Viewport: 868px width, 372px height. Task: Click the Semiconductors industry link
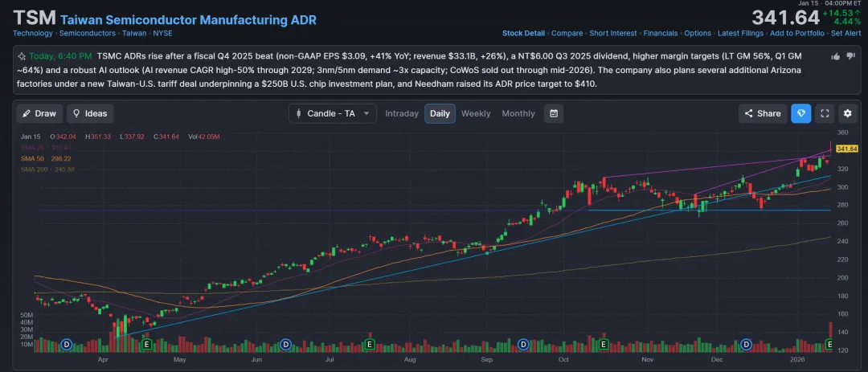[x=88, y=33]
